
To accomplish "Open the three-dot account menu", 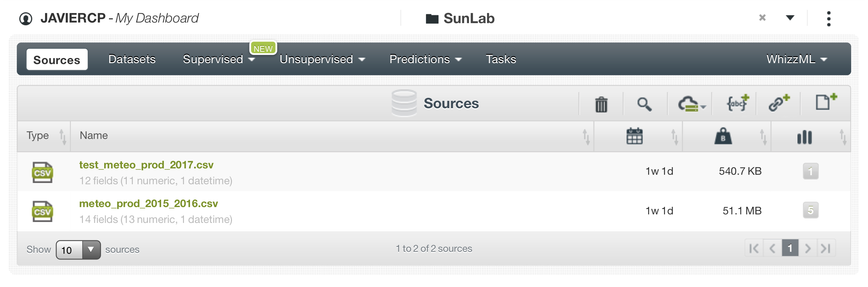I will coord(828,18).
